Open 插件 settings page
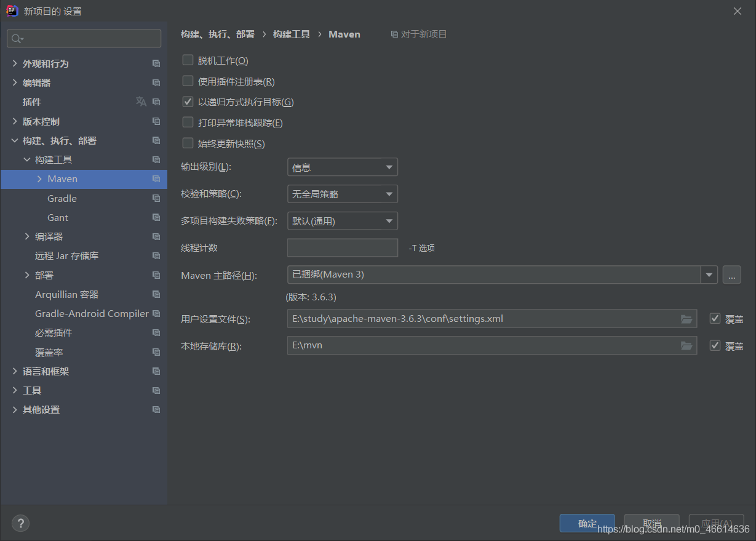 pos(32,102)
